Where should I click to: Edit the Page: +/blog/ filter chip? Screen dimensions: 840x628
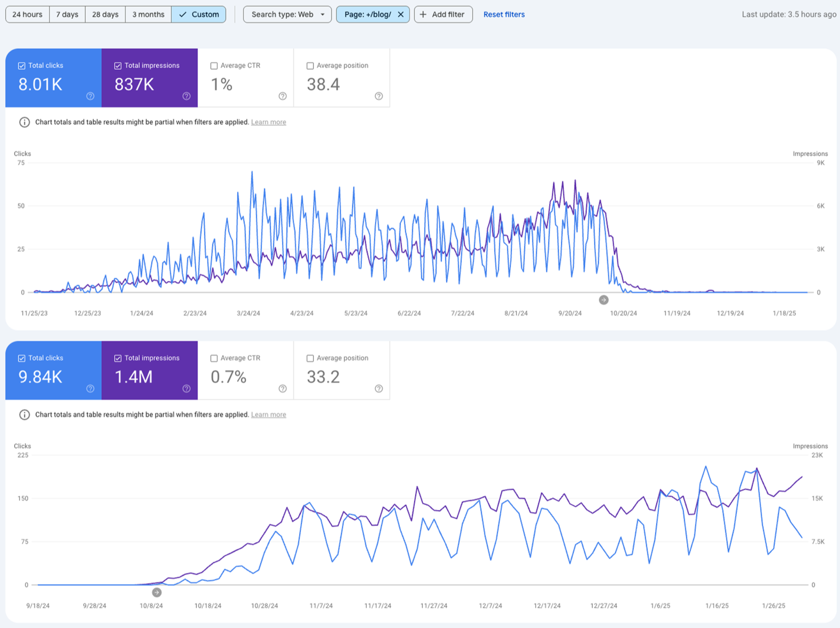[367, 15]
